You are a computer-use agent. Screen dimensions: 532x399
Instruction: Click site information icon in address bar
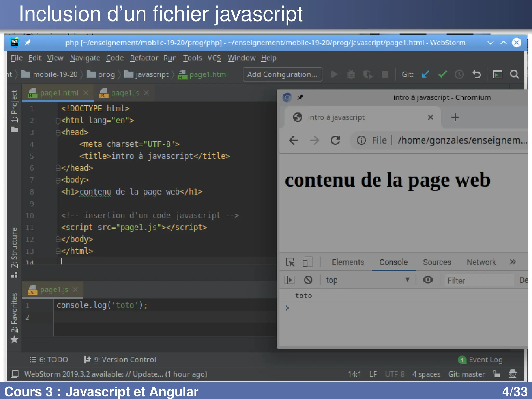coord(361,141)
